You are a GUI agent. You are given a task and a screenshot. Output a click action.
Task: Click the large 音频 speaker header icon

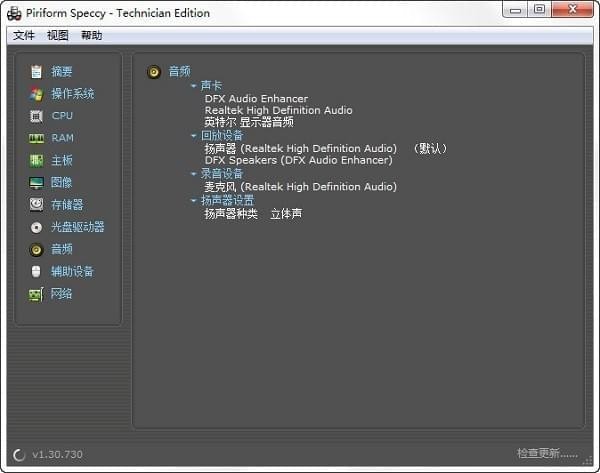point(154,72)
